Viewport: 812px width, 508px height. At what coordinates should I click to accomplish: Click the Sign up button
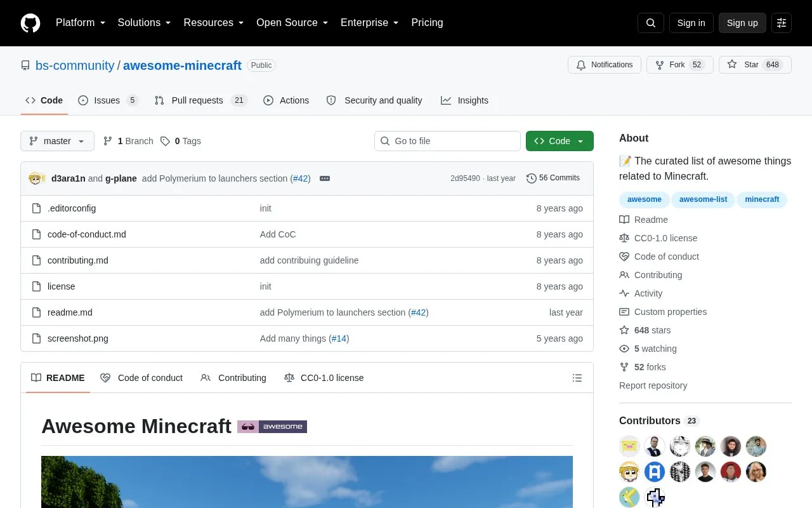click(x=742, y=23)
